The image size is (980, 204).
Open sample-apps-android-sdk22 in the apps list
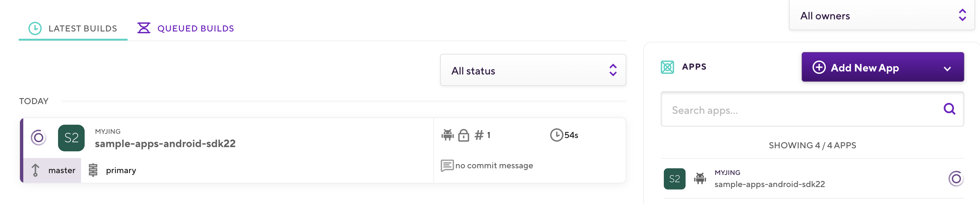(769, 184)
